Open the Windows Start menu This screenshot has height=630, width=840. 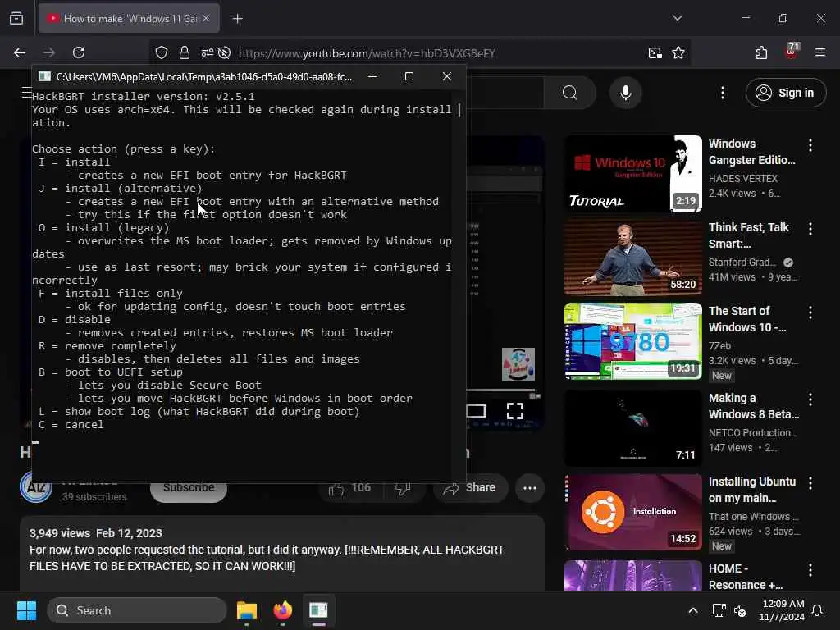(x=26, y=610)
